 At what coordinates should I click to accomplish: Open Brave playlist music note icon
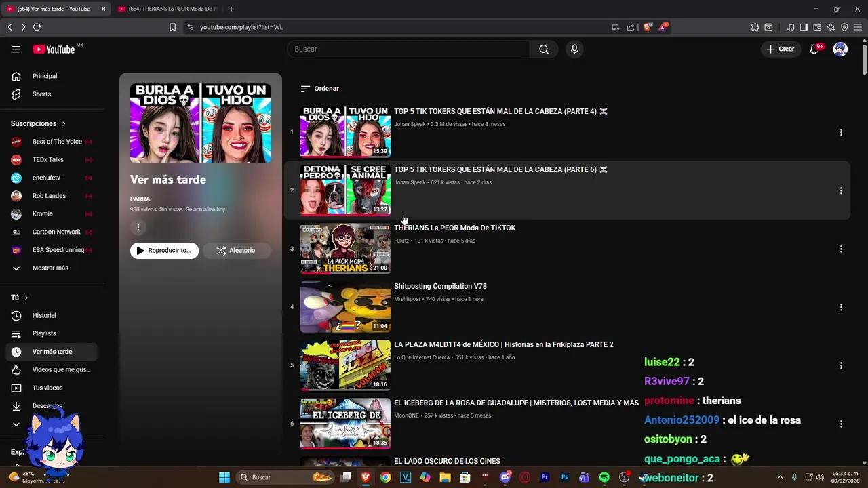pos(790,27)
